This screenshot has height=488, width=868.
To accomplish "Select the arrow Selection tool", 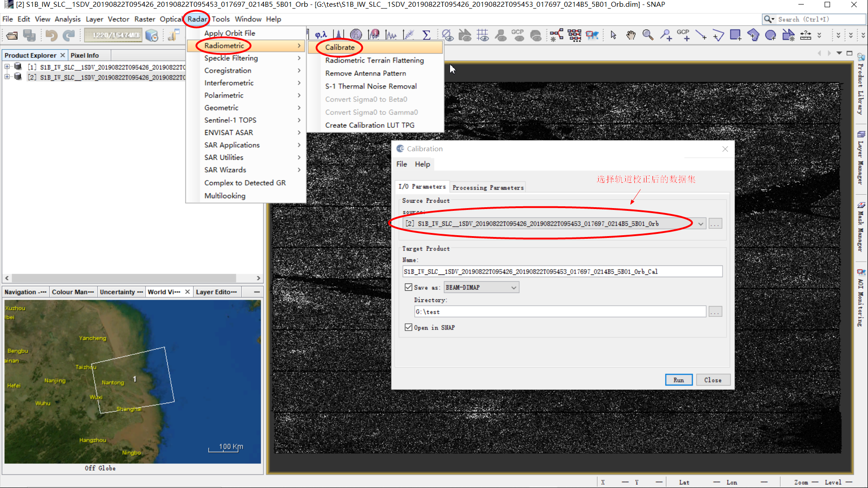I will (613, 35).
